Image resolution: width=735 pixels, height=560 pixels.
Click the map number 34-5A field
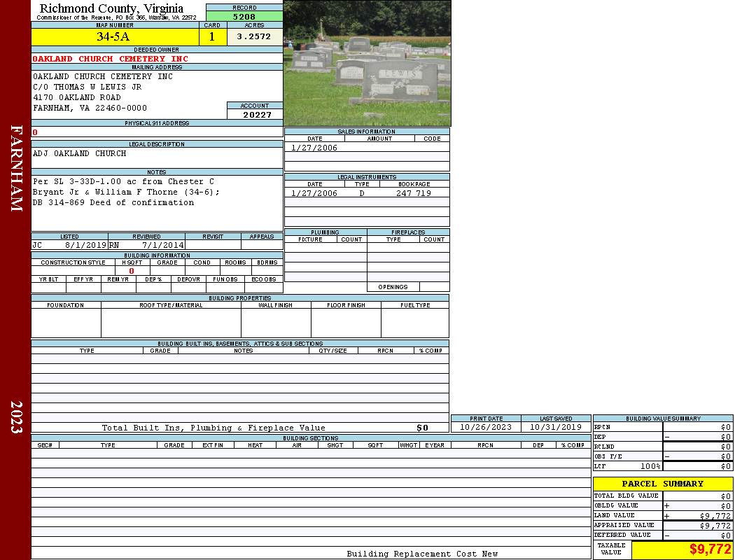point(114,37)
